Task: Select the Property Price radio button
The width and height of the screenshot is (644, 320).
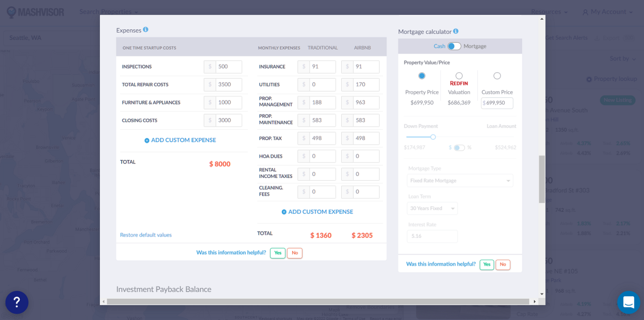Action: pyautogui.click(x=422, y=76)
